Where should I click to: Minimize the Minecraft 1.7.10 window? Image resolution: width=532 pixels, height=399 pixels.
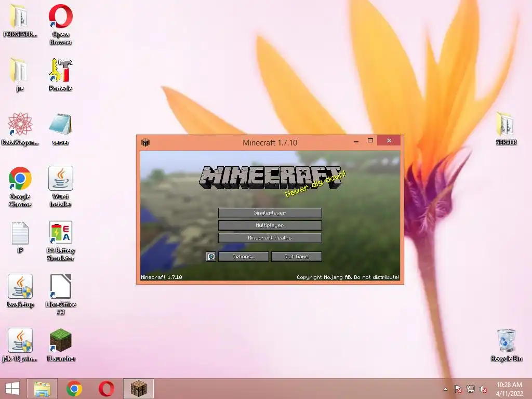[x=356, y=141]
